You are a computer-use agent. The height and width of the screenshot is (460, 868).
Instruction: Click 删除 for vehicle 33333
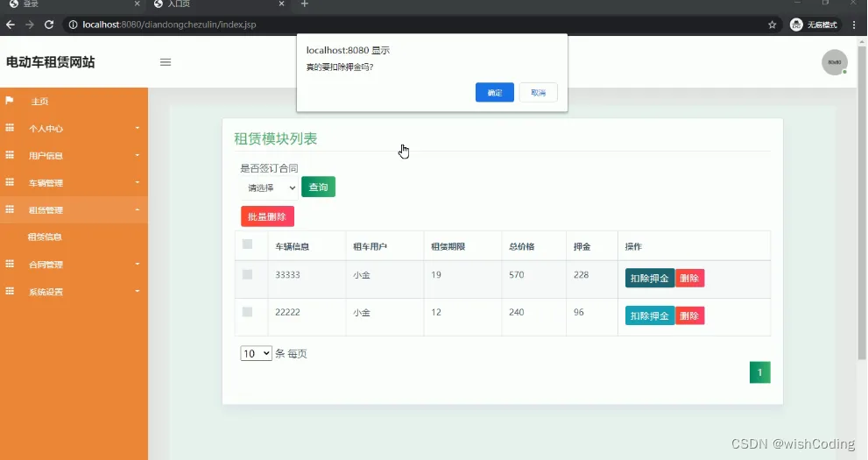pos(689,278)
